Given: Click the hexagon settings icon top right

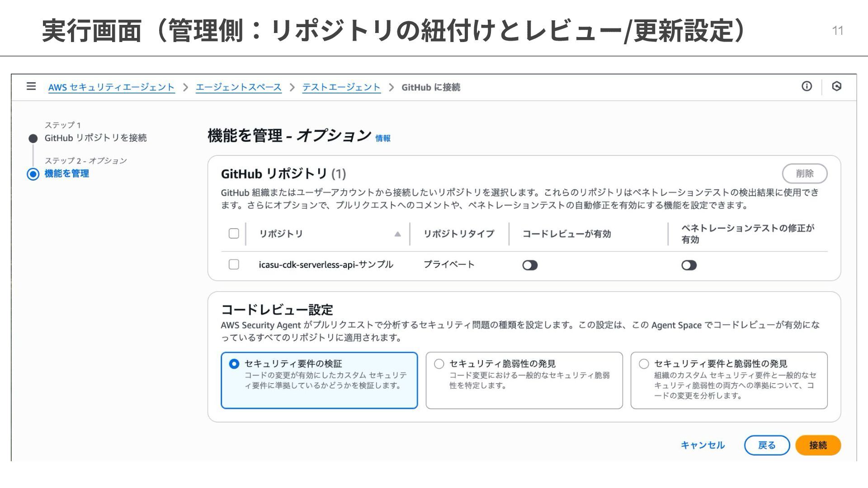Looking at the screenshot, I should (x=836, y=86).
